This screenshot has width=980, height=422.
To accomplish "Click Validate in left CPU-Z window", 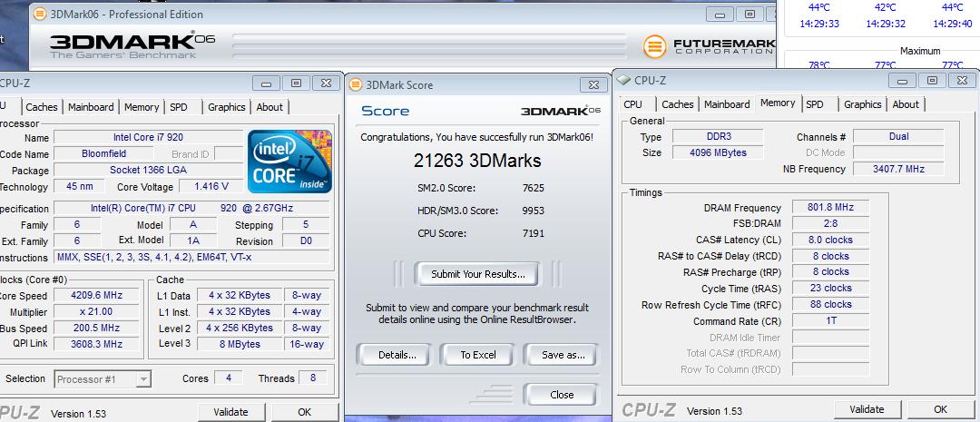I will pyautogui.click(x=230, y=412).
